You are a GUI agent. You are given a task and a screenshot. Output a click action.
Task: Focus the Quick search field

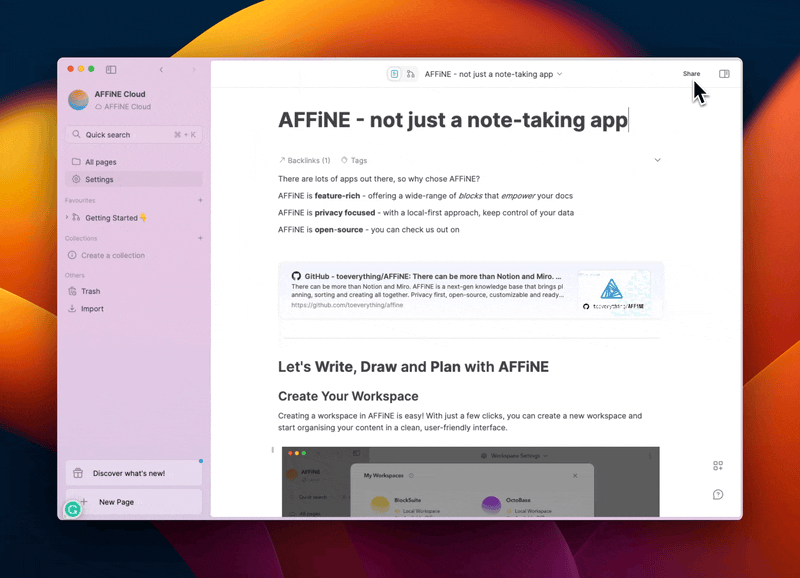pos(134,135)
